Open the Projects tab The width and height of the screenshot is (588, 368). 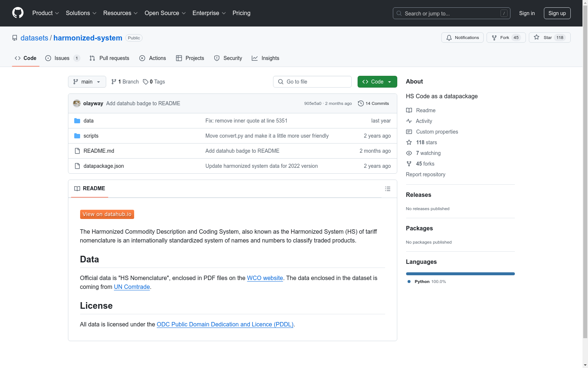tap(190, 58)
